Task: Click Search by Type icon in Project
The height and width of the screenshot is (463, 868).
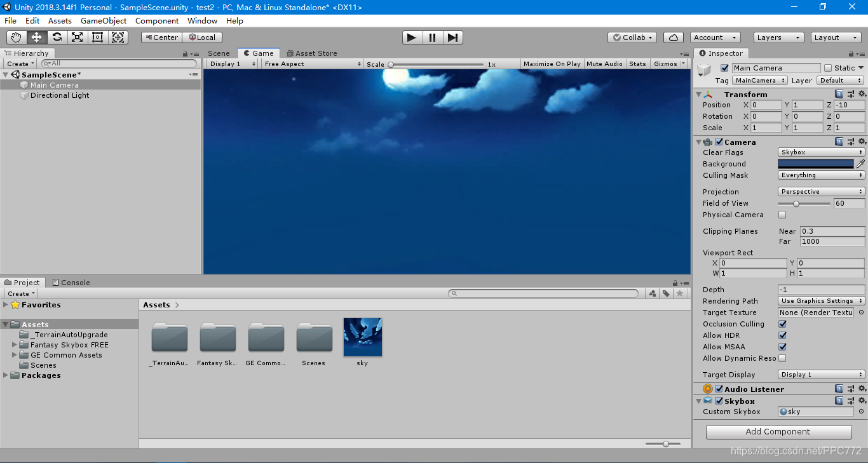Action: click(x=652, y=293)
